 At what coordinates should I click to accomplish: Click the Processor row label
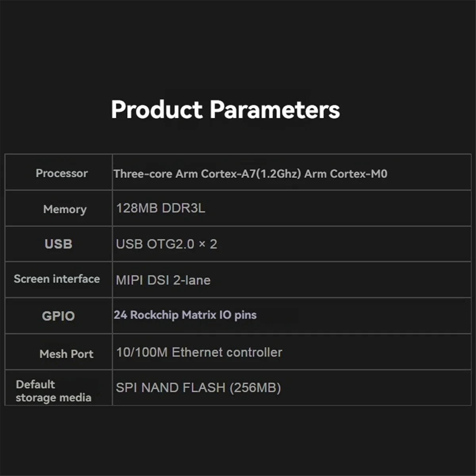click(x=61, y=173)
